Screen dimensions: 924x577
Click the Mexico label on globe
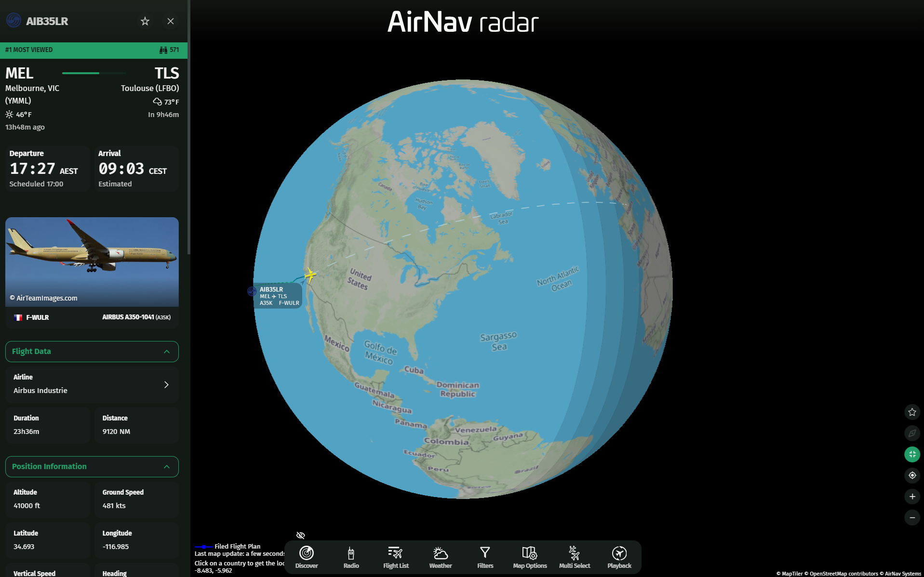tap(337, 343)
